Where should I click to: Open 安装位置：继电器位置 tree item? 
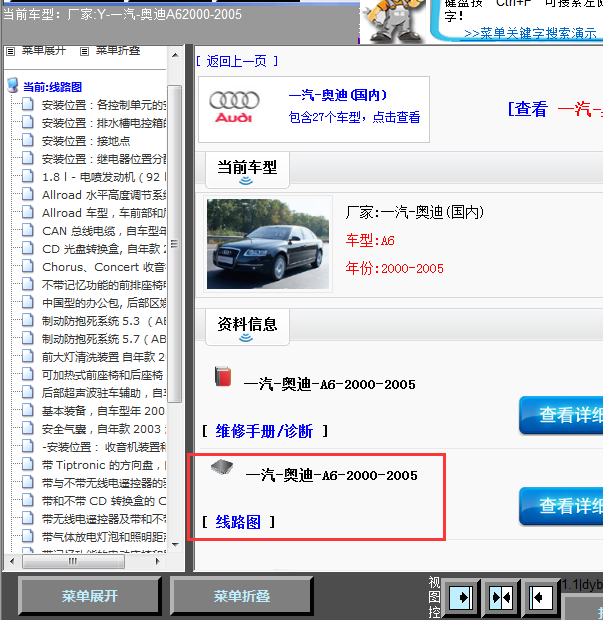(104, 159)
